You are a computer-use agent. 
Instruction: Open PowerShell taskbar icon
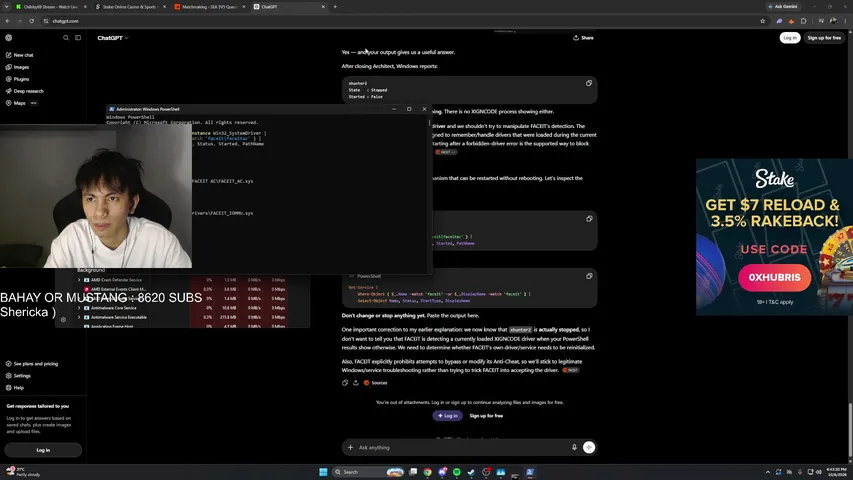(x=530, y=472)
